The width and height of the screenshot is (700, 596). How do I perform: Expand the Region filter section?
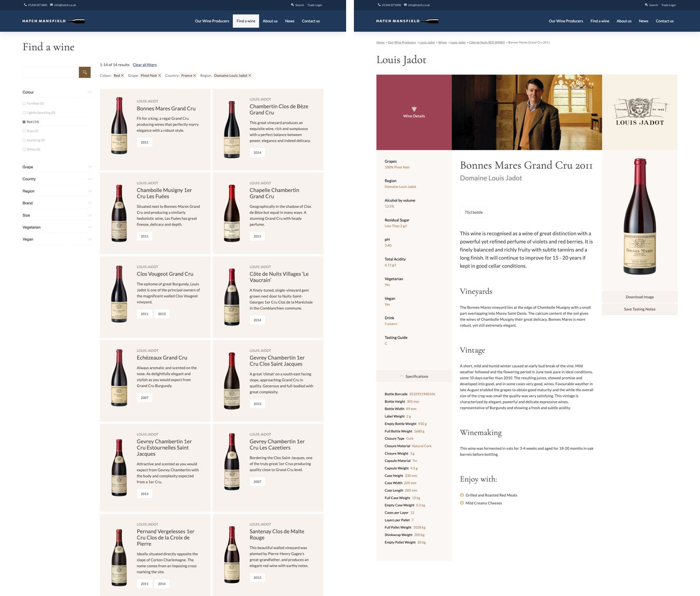click(57, 191)
